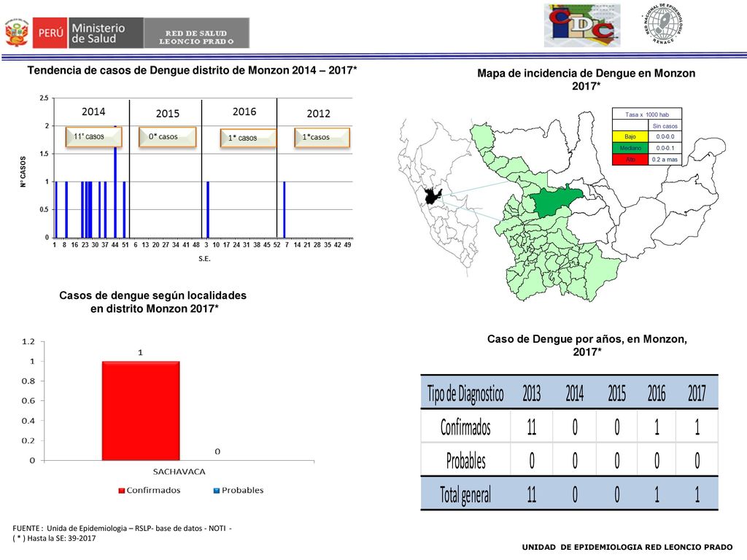The width and height of the screenshot is (747, 560).
Task: Click the red Alto legend cell
Action: pyautogui.click(x=630, y=160)
